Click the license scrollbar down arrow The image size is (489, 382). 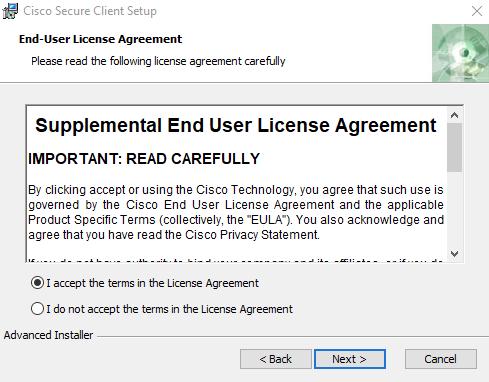pyautogui.click(x=454, y=254)
